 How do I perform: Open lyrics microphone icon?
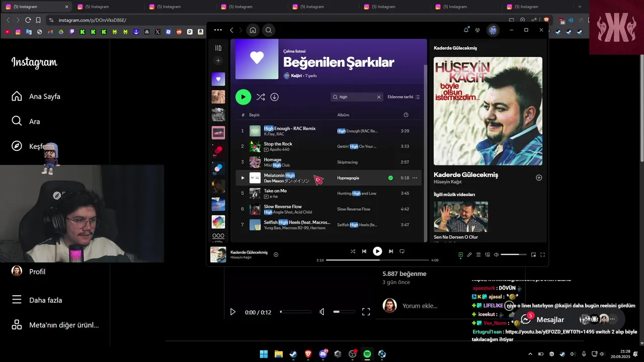pos(469,255)
